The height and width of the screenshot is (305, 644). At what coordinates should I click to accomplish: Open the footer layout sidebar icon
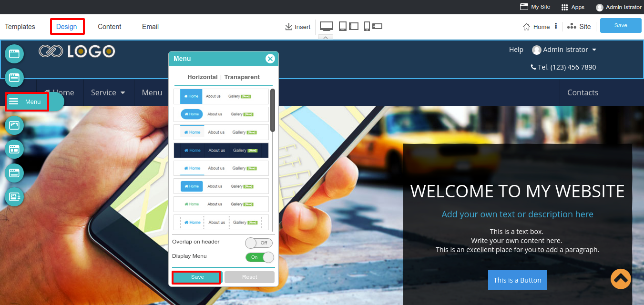[14, 173]
